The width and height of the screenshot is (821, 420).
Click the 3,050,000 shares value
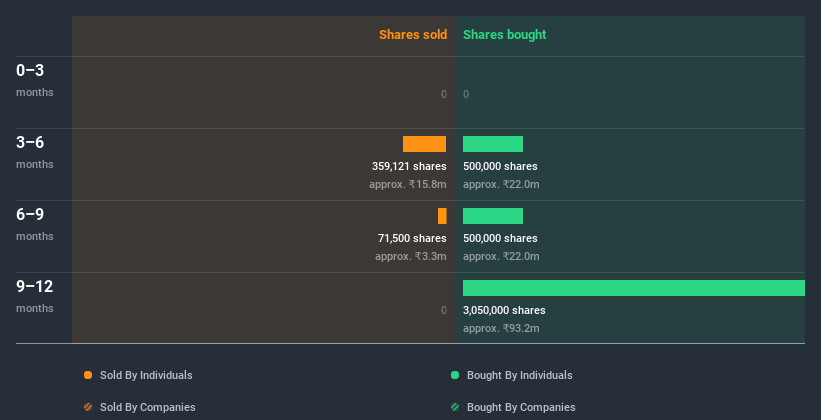(504, 311)
